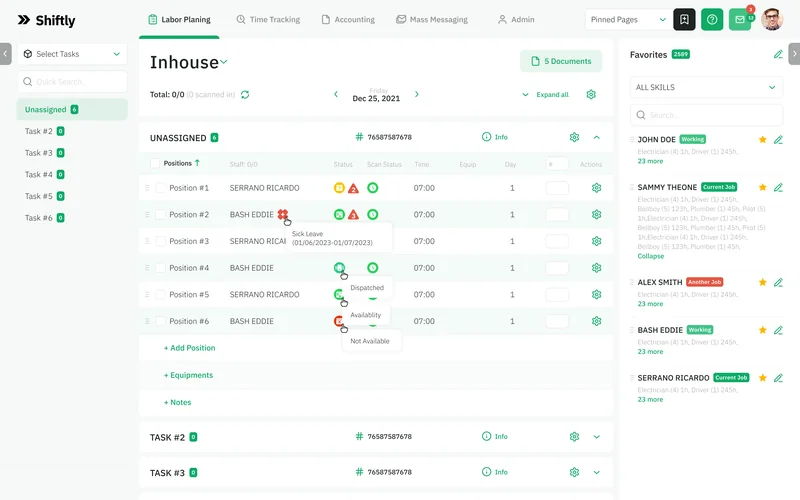800x500 pixels.
Task: Toggle favorite star for John Doe
Action: click(x=763, y=139)
